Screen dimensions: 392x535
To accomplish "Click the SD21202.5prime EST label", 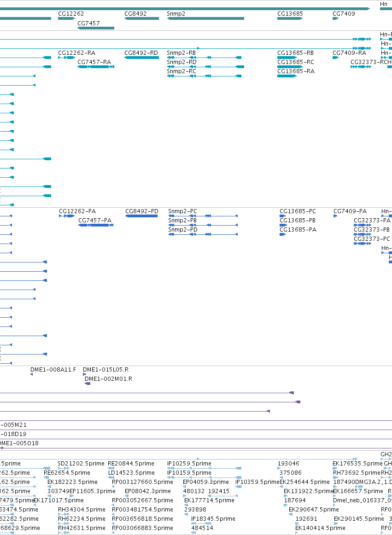I will pyautogui.click(x=81, y=464).
